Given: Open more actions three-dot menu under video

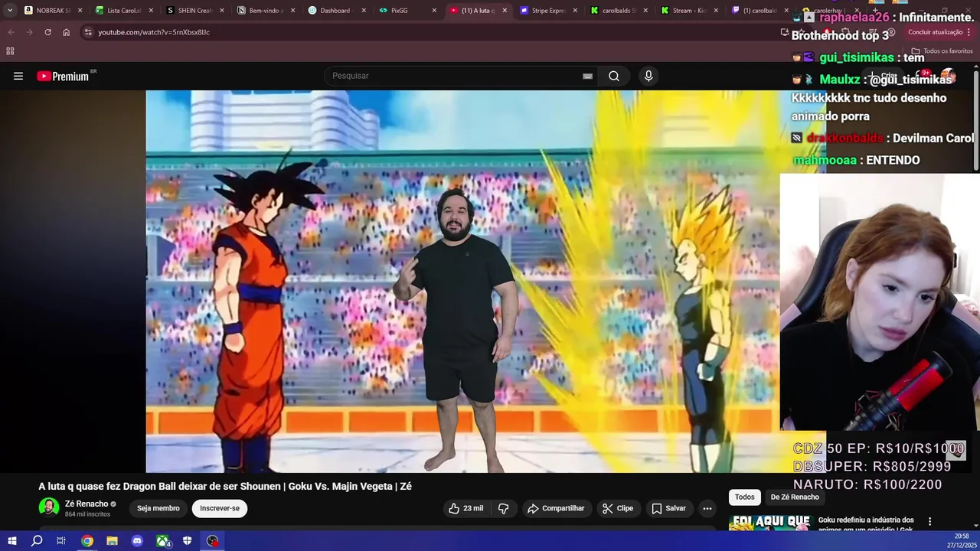Looking at the screenshot, I should tap(707, 508).
